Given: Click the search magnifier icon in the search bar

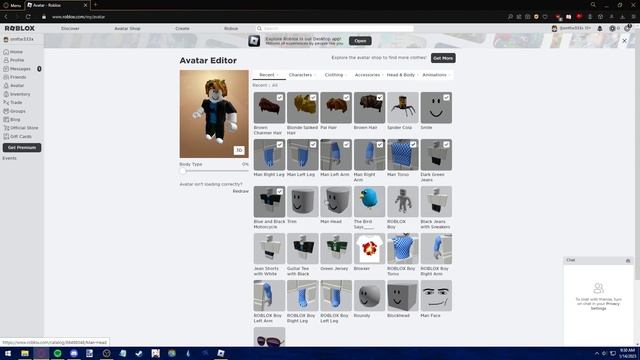Looking at the screenshot, I should click(259, 29).
